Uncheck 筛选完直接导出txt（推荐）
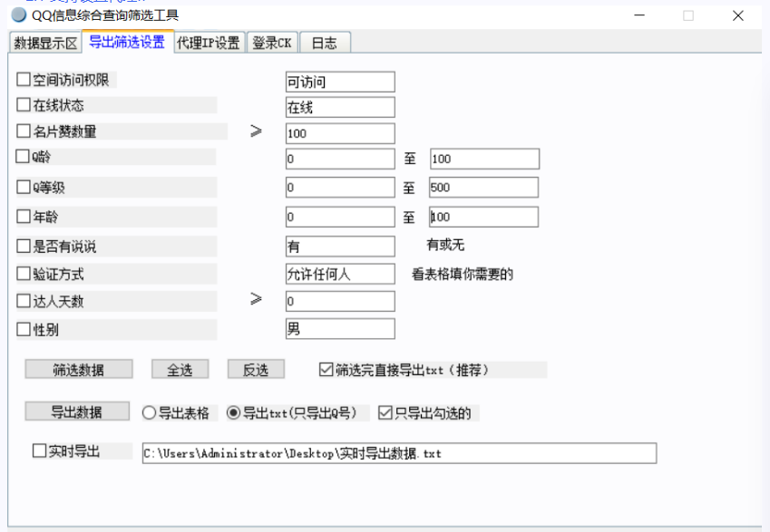The image size is (770, 532). pyautogui.click(x=327, y=370)
